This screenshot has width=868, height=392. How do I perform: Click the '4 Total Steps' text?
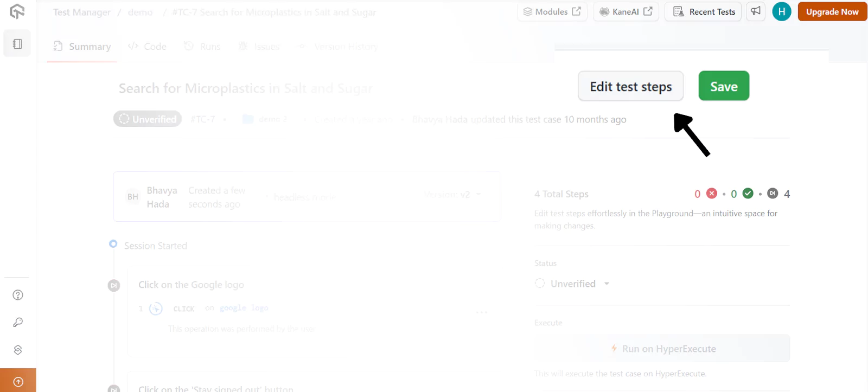point(561,194)
